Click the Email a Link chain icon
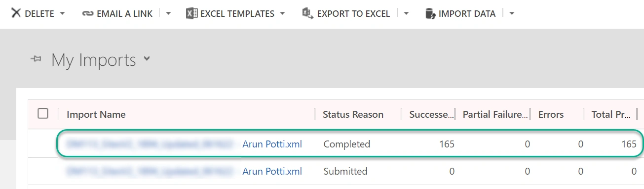644x189 pixels. click(87, 14)
